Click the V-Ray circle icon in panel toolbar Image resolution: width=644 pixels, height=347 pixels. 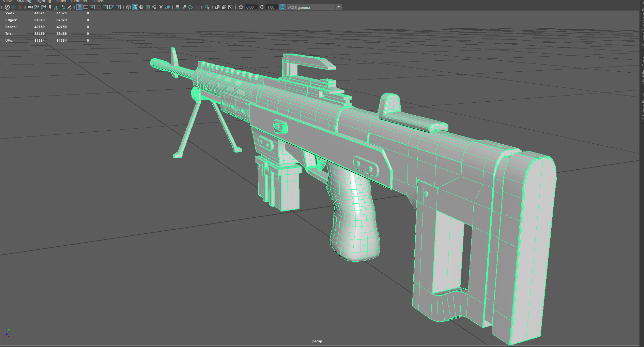[x=7, y=7]
